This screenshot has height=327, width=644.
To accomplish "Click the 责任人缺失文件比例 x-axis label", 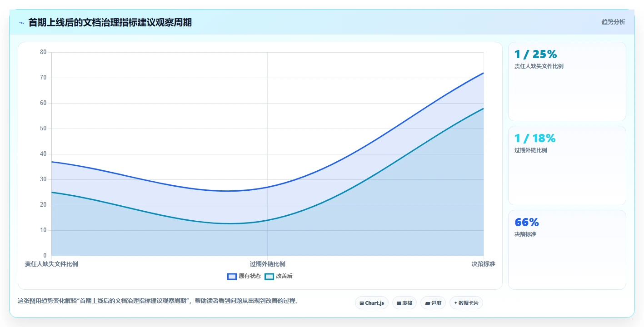I will [51, 264].
